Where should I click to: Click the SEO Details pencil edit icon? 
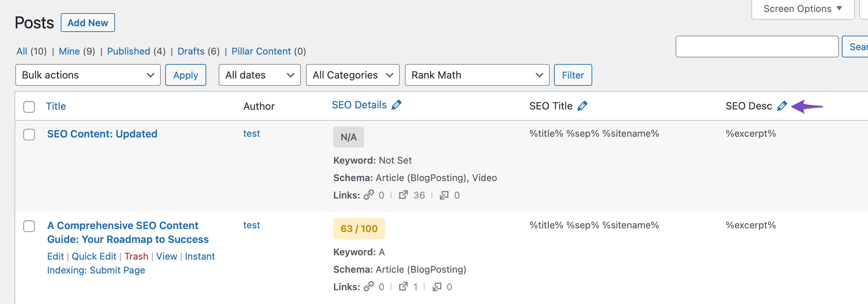397,105
